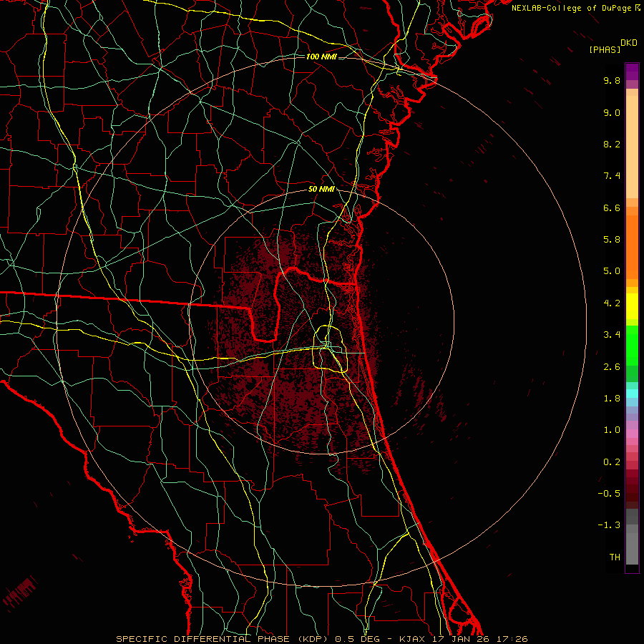Click the cyan swatch on the color bar
644x644 pixels.
click(632, 393)
